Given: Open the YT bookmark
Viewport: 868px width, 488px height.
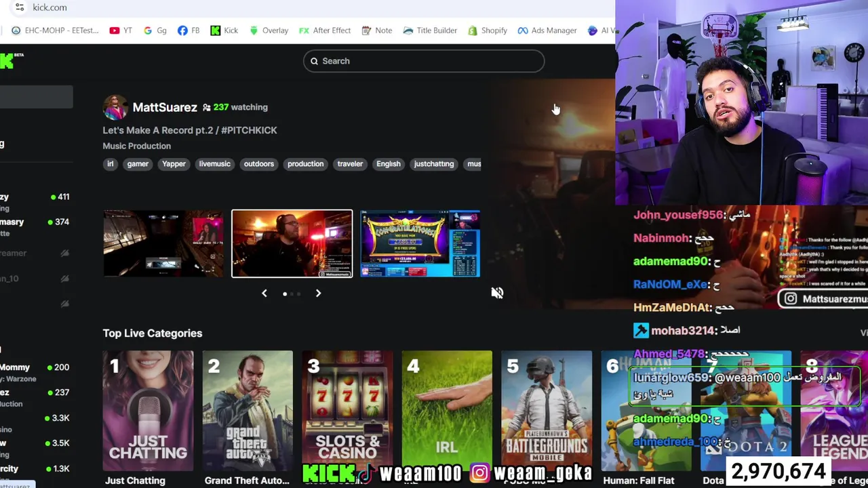Looking at the screenshot, I should tap(121, 30).
